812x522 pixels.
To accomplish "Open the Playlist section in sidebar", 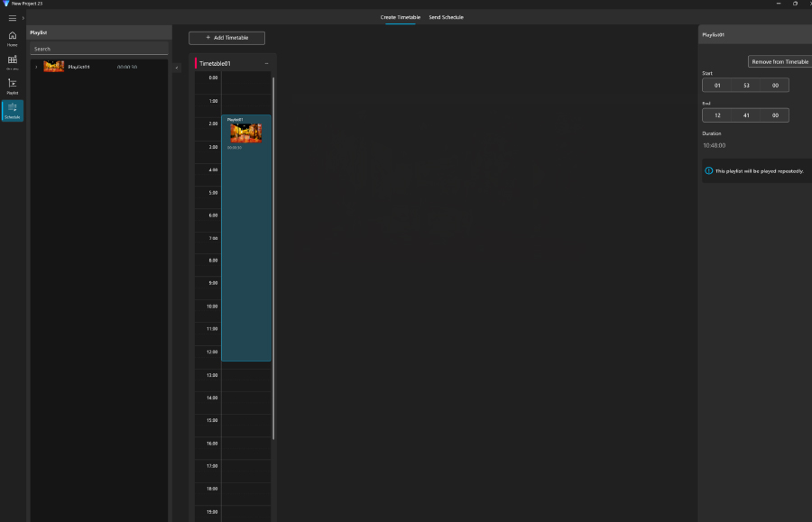I will click(x=13, y=86).
